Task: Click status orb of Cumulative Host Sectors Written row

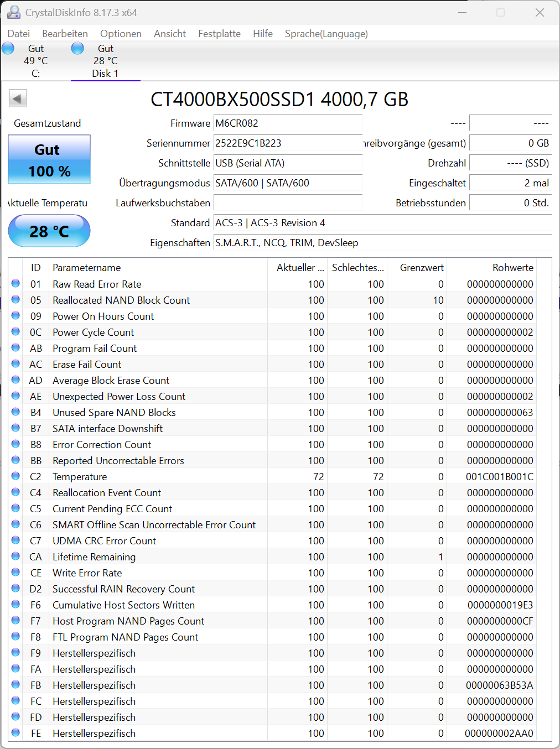Action: [15, 604]
